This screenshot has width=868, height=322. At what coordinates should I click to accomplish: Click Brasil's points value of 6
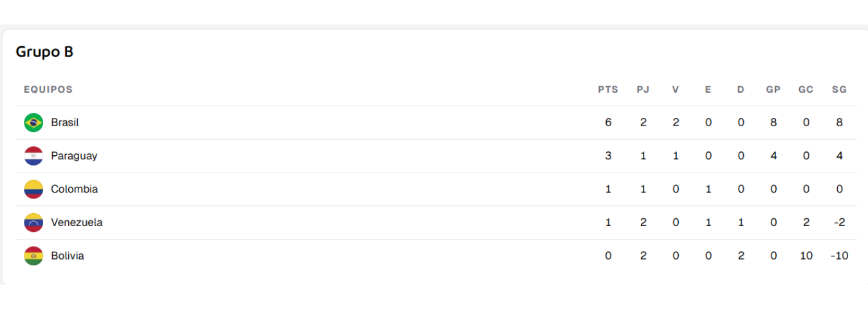[x=608, y=122]
